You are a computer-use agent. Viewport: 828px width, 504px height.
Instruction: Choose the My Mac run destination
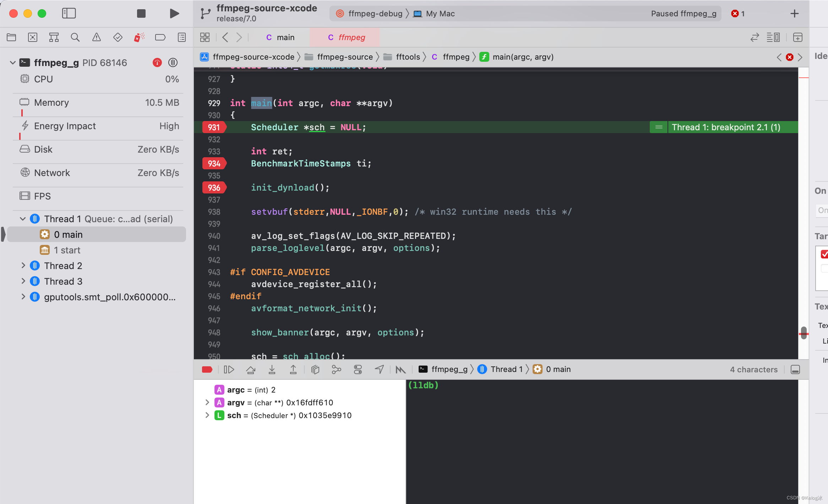click(x=434, y=13)
